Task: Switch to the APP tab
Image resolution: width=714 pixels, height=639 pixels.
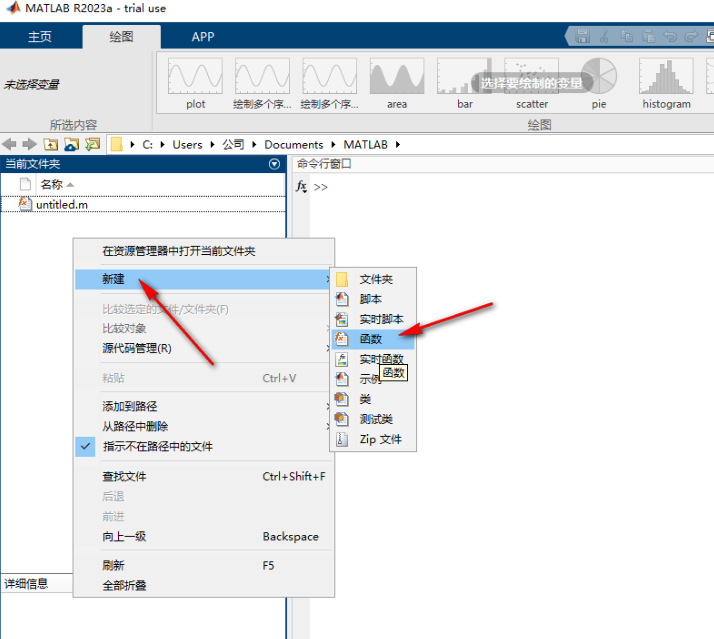Action: [x=203, y=36]
